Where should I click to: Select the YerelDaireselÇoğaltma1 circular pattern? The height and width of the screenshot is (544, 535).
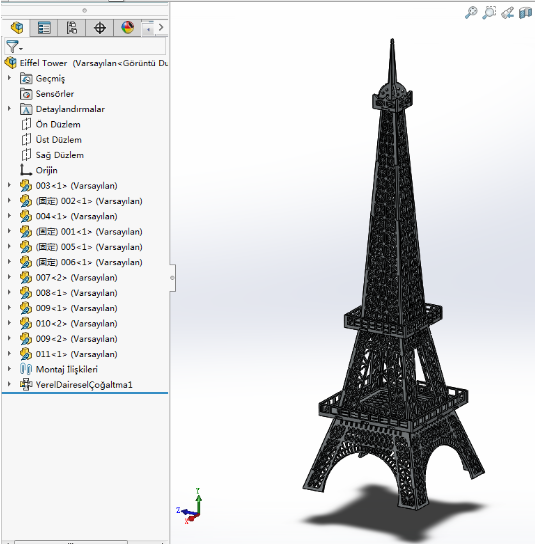(x=76, y=384)
